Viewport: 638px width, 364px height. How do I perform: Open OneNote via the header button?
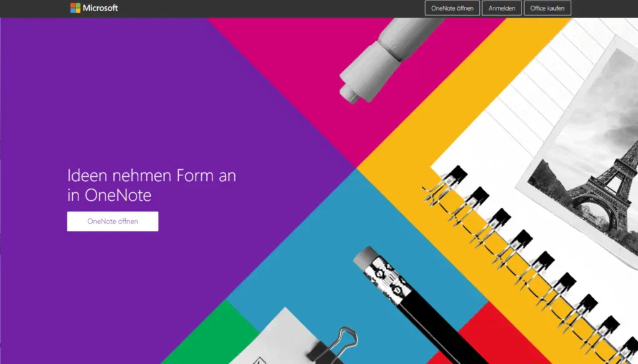[x=452, y=8]
